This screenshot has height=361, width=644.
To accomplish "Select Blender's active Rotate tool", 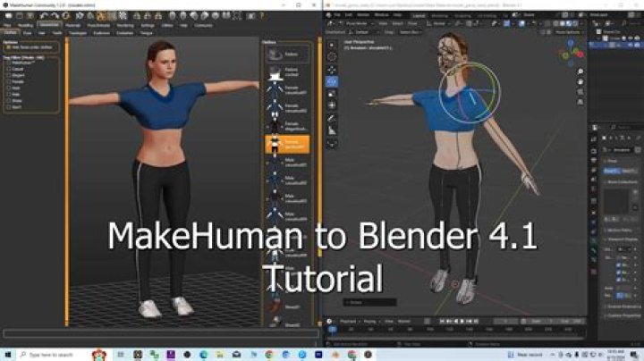I will click(332, 81).
